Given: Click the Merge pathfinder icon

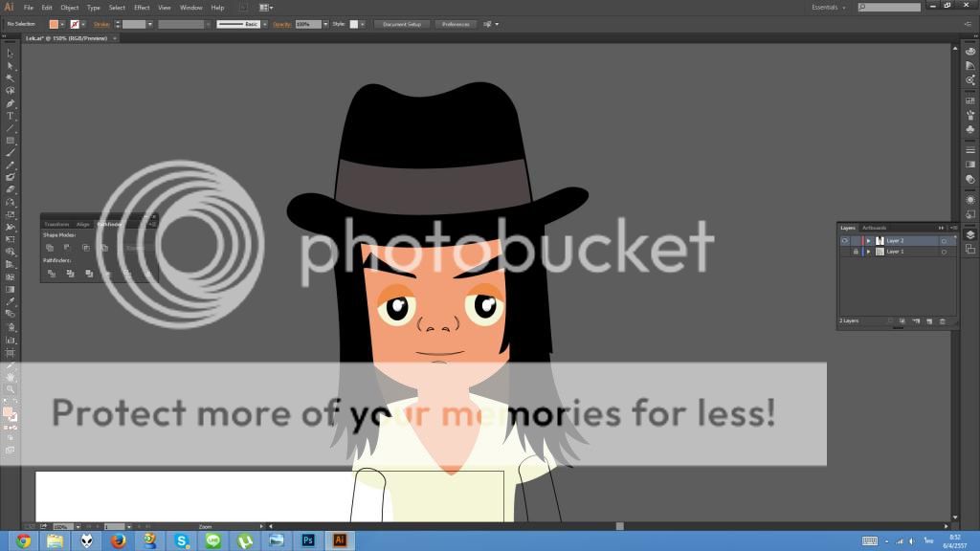Looking at the screenshot, I should point(89,274).
